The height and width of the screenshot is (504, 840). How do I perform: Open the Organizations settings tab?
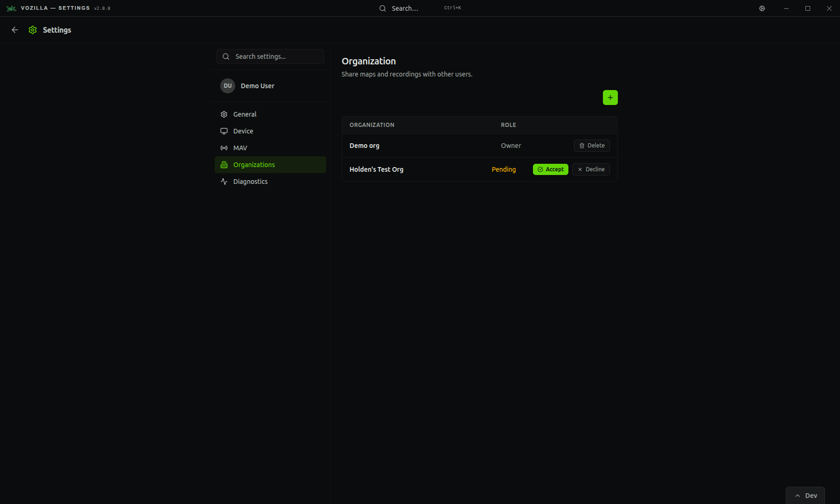254,165
